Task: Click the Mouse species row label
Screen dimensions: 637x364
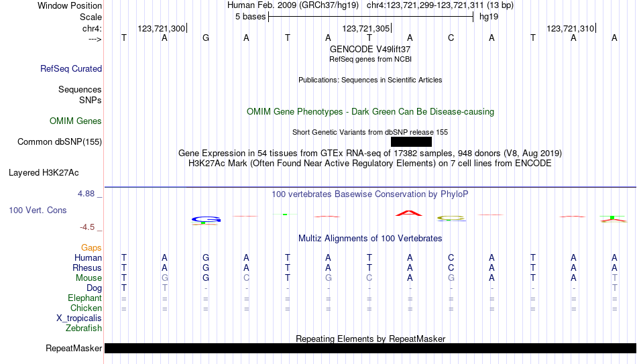Action: click(89, 278)
